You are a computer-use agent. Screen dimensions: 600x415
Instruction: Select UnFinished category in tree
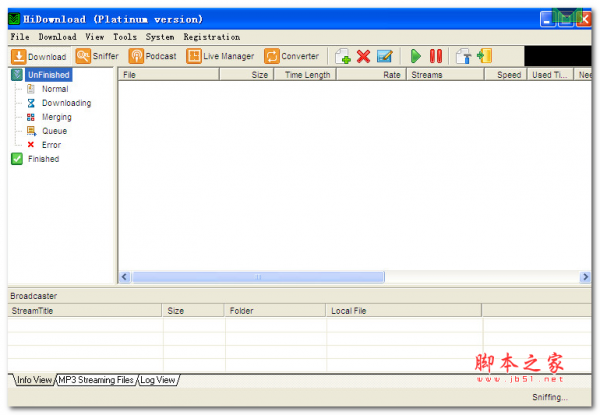pos(49,75)
